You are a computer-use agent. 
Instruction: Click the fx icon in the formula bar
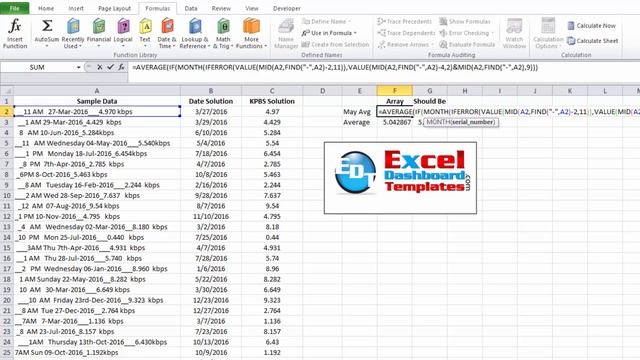[121, 67]
